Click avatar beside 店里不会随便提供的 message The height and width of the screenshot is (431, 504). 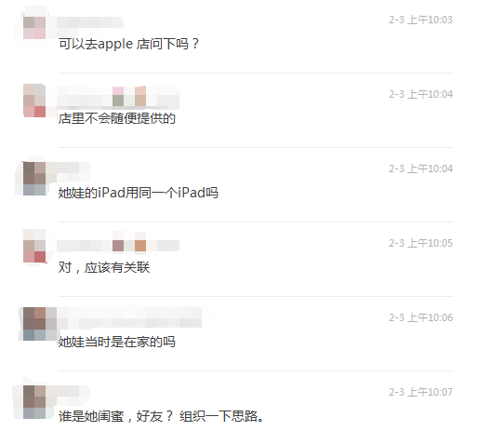34,101
